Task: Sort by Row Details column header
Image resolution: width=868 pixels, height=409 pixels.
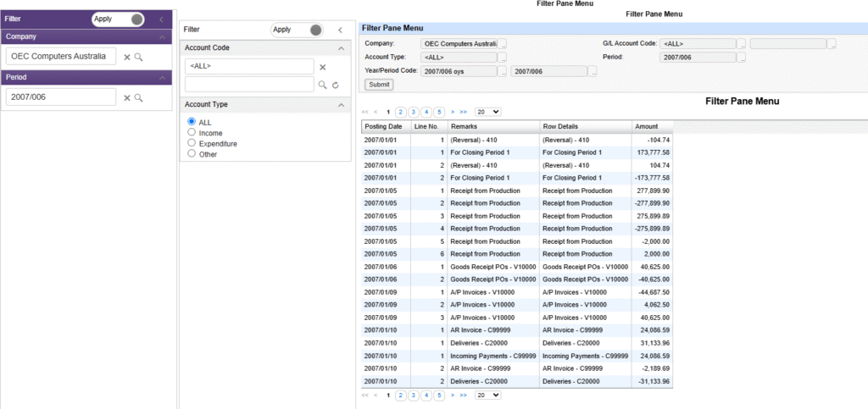Action: tap(586, 126)
